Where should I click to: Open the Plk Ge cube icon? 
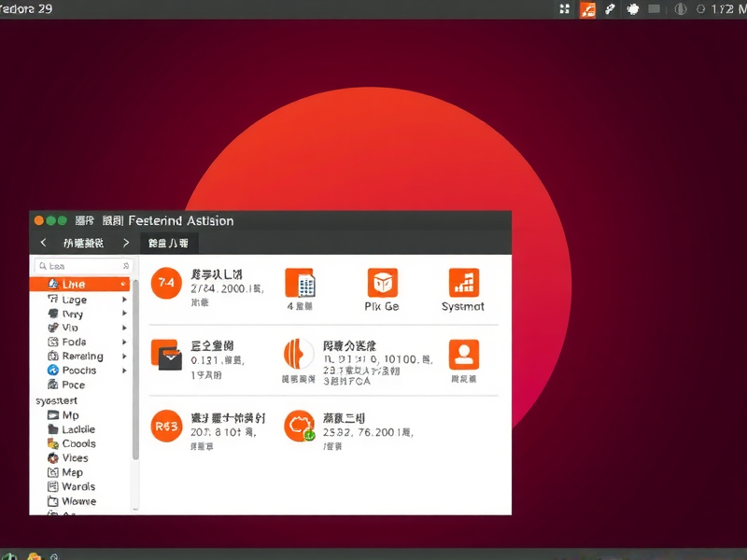click(x=383, y=280)
